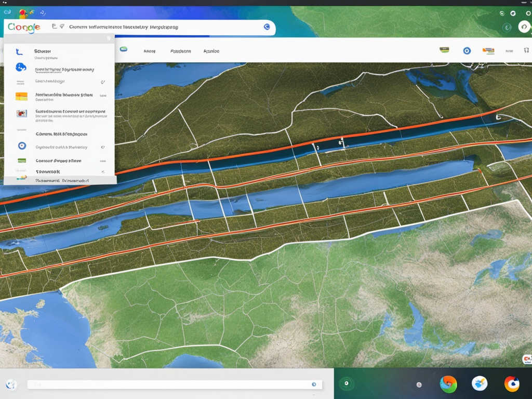532x399 pixels.
Task: Open the layers map icon on the right toolbar
Action: (443, 50)
